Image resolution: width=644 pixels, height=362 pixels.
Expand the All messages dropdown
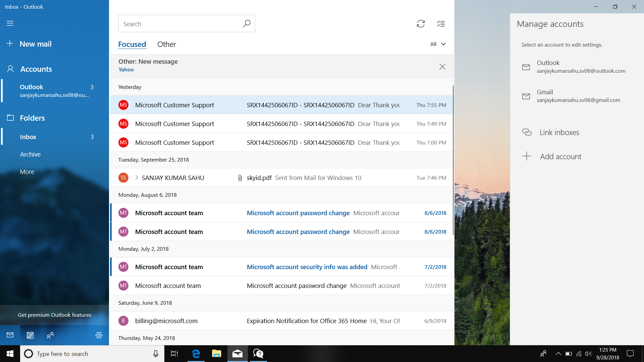coord(437,44)
